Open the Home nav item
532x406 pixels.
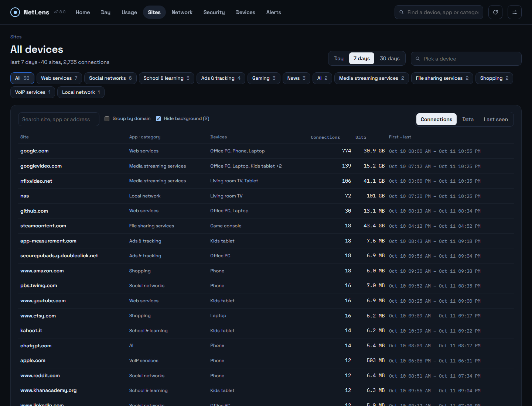click(x=83, y=12)
